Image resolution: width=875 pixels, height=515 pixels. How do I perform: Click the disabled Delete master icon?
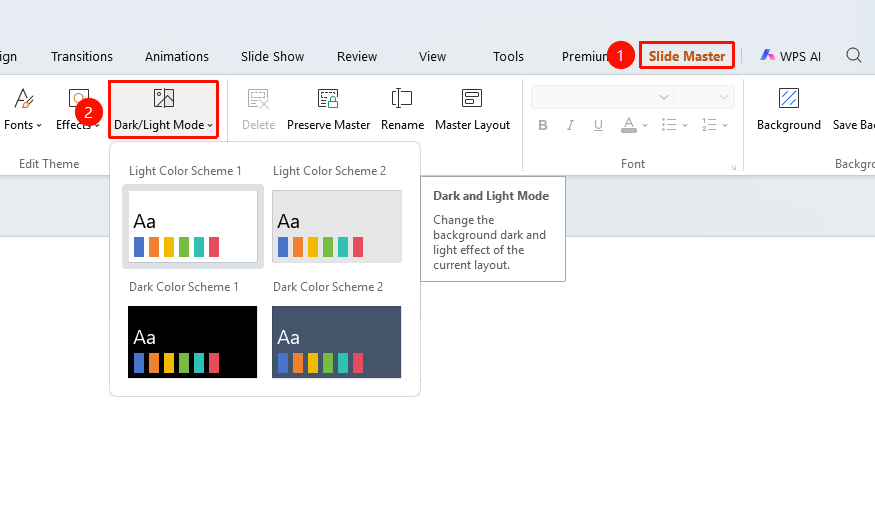pyautogui.click(x=258, y=98)
